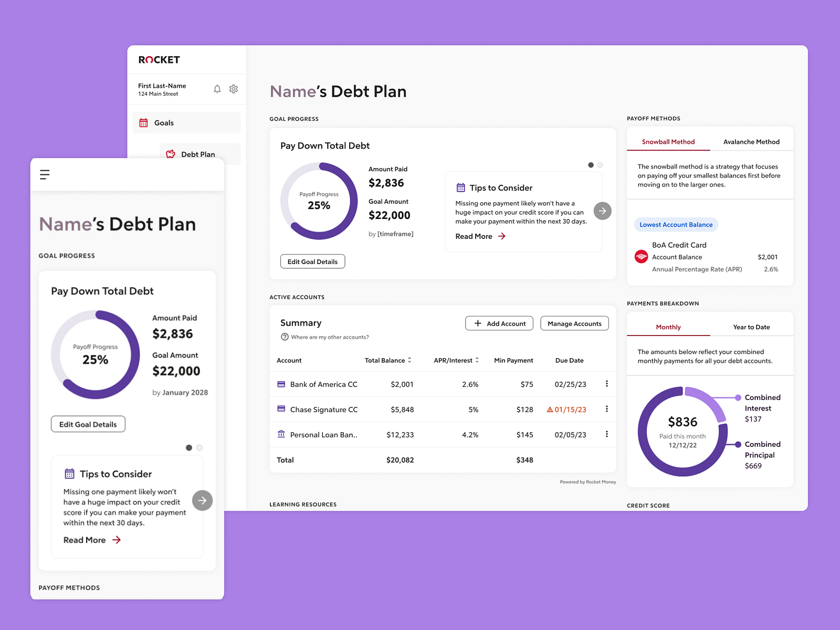
Task: Click the $20,082 total balance value
Action: pyautogui.click(x=400, y=460)
